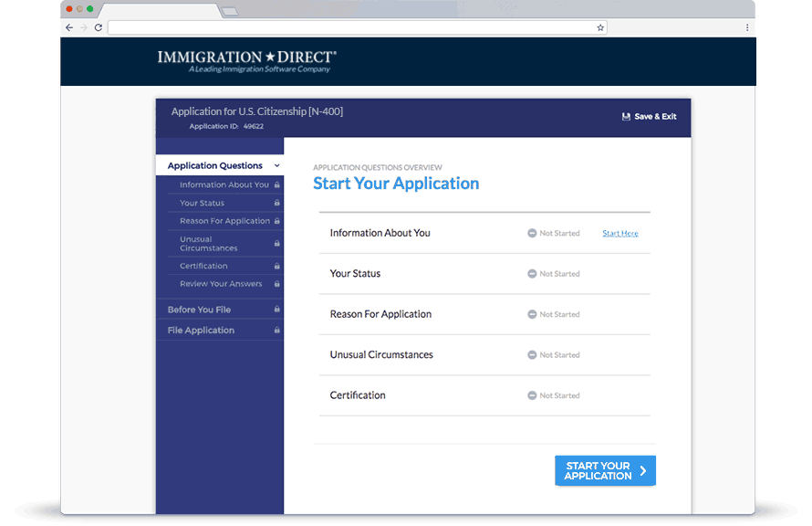Click lock icon beside Unusual Circumstances sidebar item
812x526 pixels.
277,244
